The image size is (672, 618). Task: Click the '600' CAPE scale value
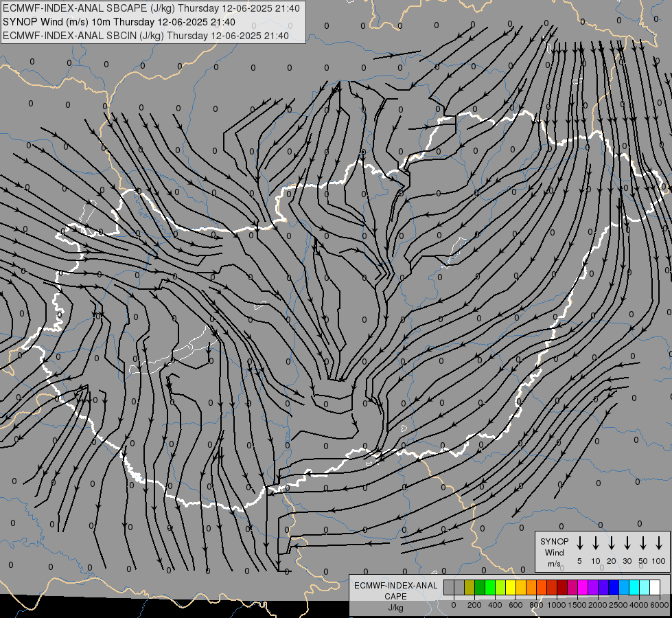click(515, 605)
